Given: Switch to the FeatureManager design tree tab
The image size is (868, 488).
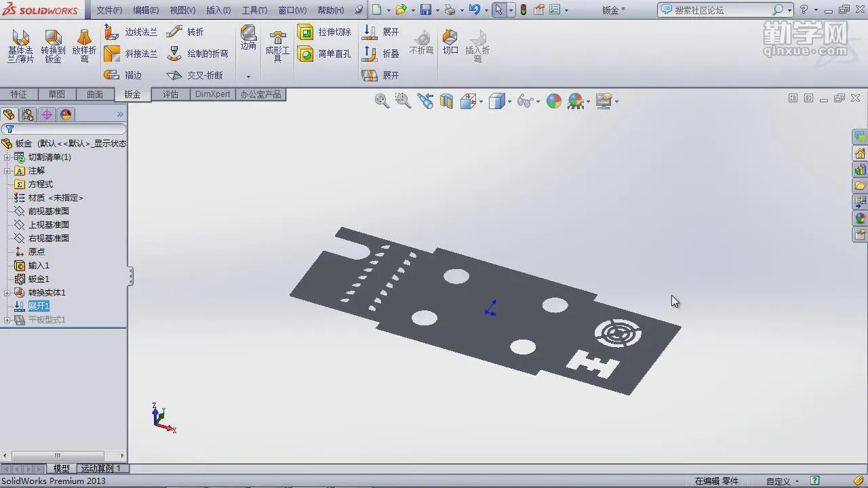Looking at the screenshot, I should (x=9, y=115).
